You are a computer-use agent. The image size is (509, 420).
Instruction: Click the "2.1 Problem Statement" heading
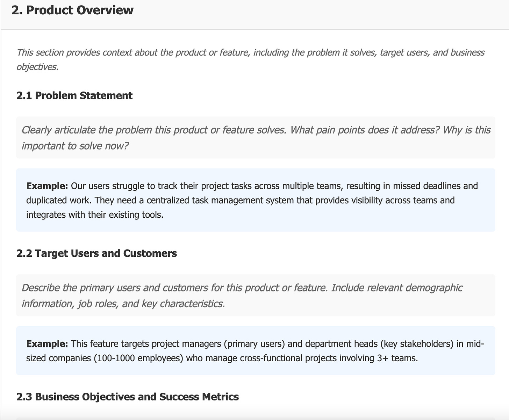(74, 95)
